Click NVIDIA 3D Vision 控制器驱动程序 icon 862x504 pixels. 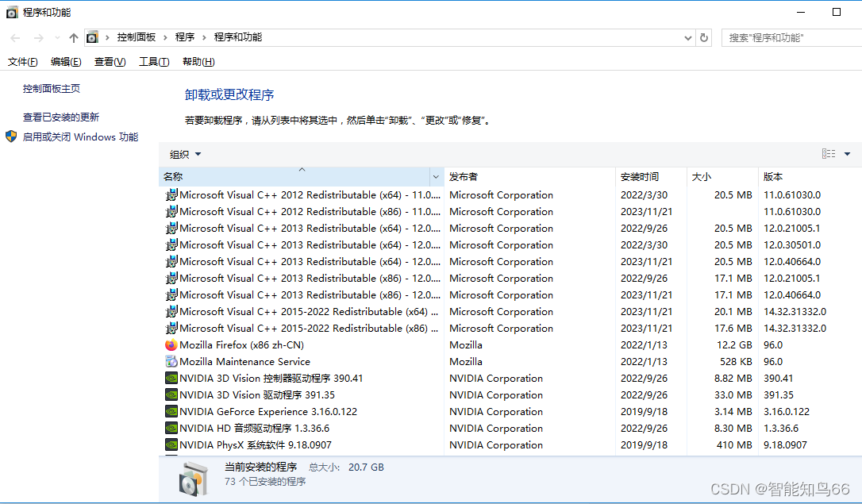pos(171,378)
